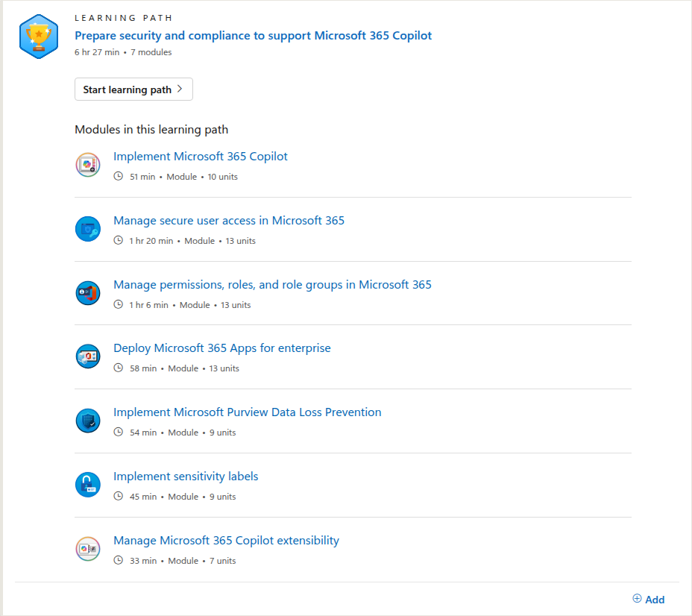Click the chevron arrow in Start learning path
The height and width of the screenshot is (616, 692).
click(x=180, y=89)
